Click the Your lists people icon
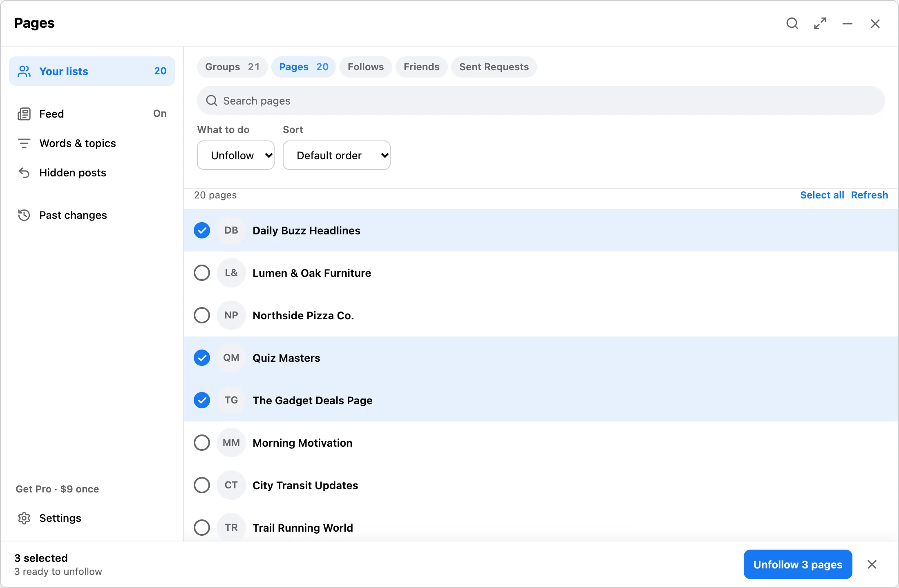This screenshot has width=899, height=588. point(24,71)
